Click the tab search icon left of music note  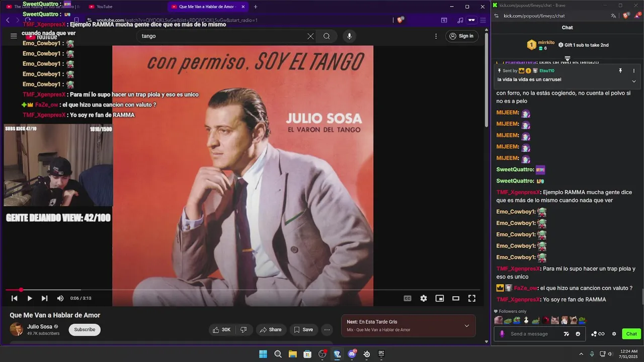pos(444,20)
